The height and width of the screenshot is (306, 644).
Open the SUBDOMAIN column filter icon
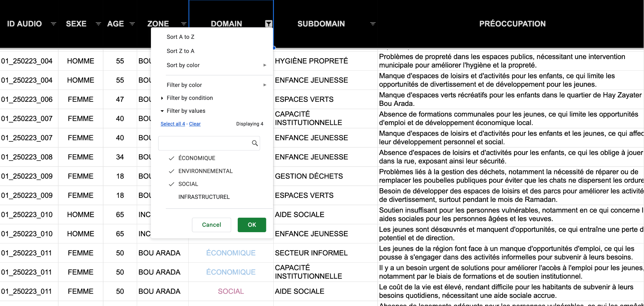[373, 24]
